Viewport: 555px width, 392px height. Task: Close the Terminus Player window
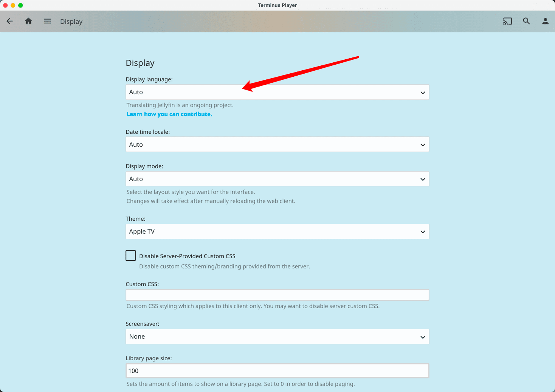pos(5,5)
